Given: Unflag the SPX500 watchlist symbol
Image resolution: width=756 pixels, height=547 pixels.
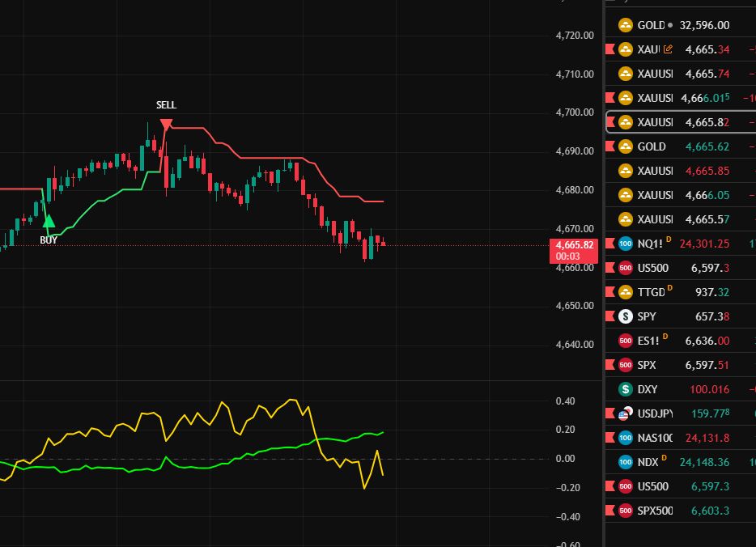Looking at the screenshot, I should pos(610,511).
